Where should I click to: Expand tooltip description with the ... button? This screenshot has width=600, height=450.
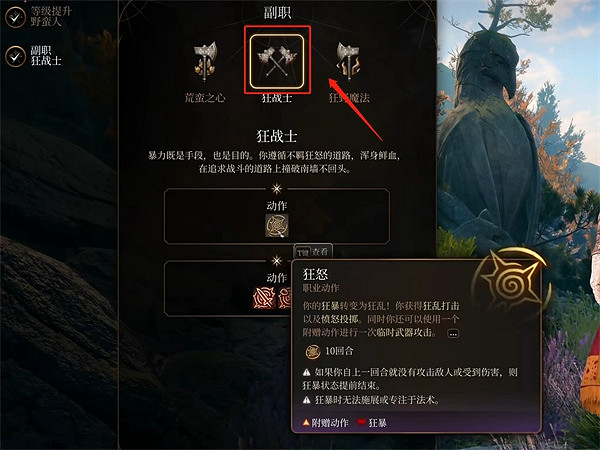(453, 334)
